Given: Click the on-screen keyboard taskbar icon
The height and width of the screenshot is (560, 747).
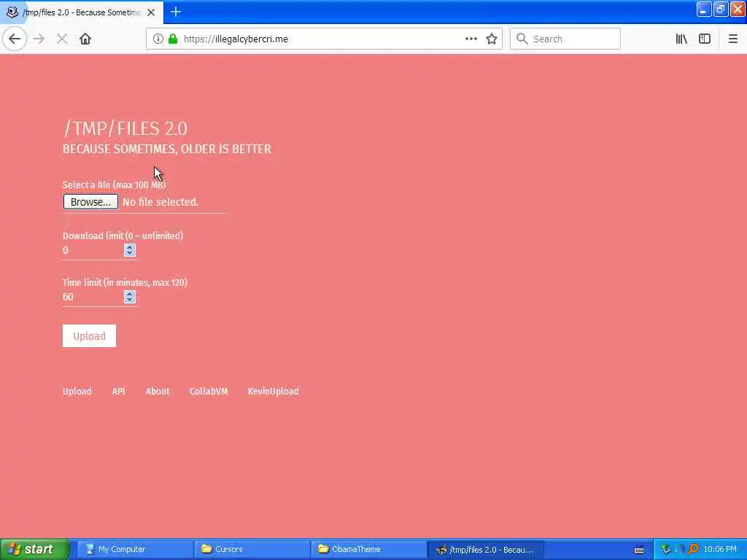Looking at the screenshot, I should [639, 550].
